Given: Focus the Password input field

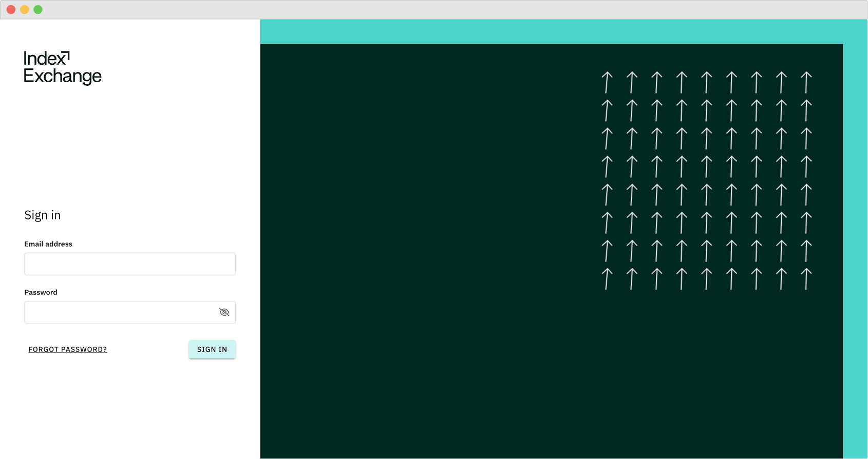Looking at the screenshot, I should [130, 312].
